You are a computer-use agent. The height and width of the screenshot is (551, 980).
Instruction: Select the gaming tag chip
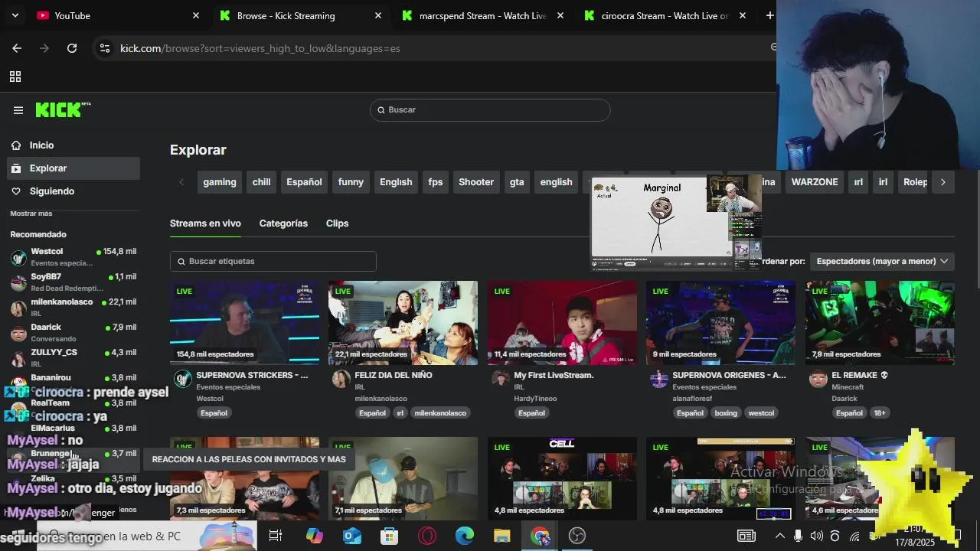click(x=220, y=182)
